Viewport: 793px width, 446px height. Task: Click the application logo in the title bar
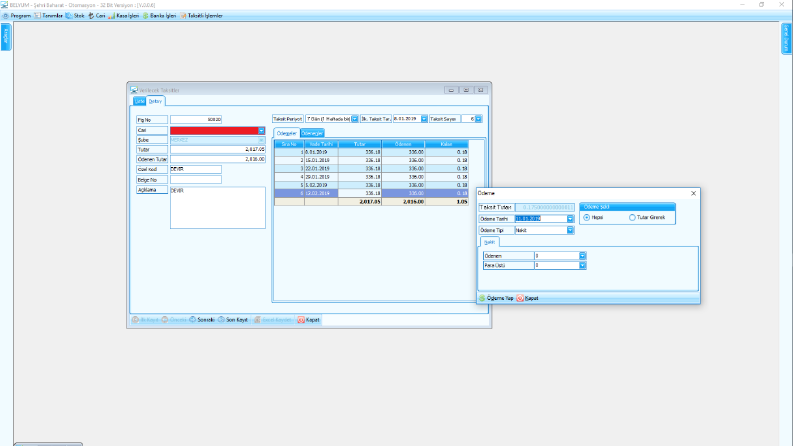(x=4, y=5)
